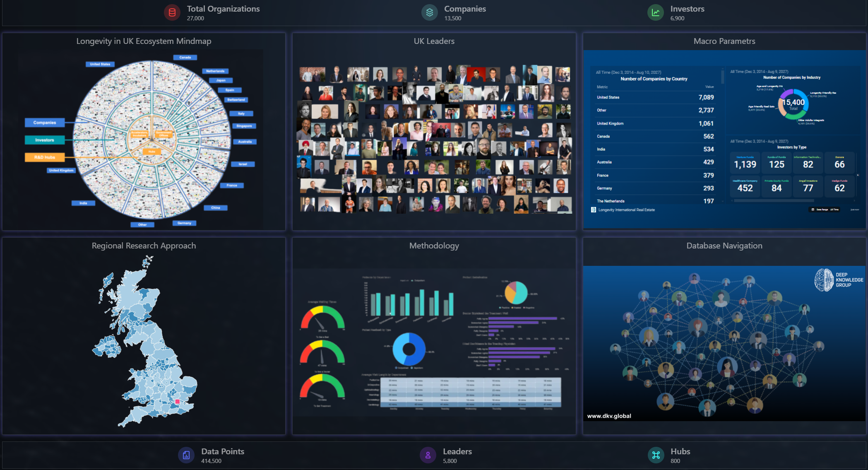Click the purple Leaders person icon
Image resolution: width=868 pixels, height=470 pixels.
(428, 455)
